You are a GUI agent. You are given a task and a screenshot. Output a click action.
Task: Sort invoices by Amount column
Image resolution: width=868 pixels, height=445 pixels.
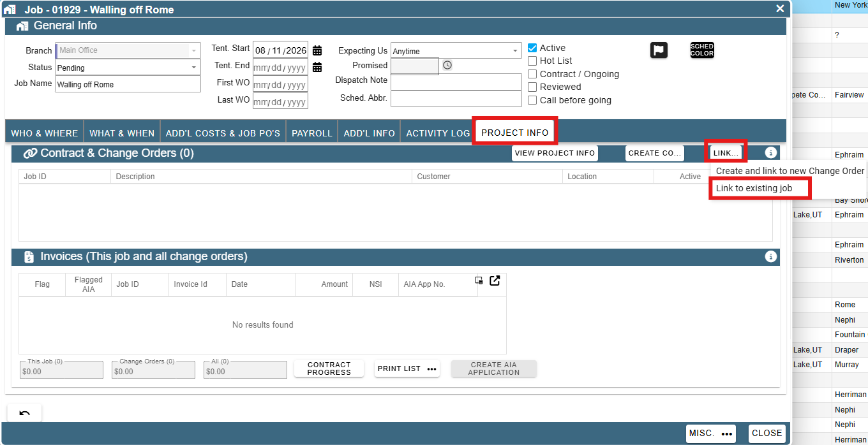(x=324, y=284)
